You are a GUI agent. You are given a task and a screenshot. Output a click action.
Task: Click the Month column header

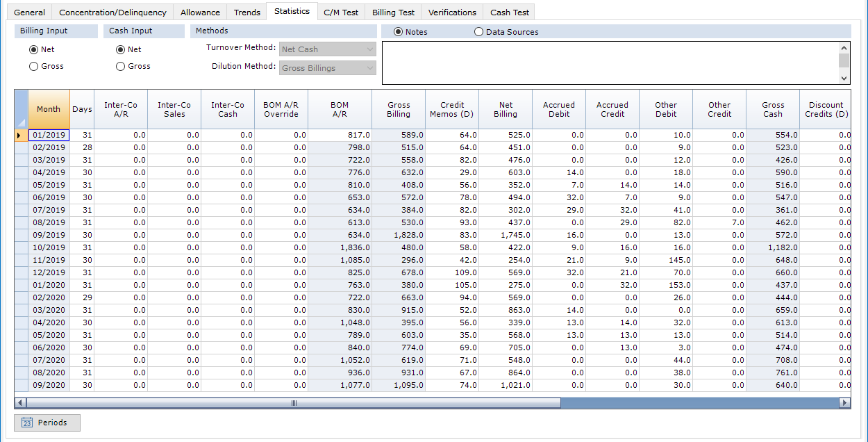tap(49, 109)
